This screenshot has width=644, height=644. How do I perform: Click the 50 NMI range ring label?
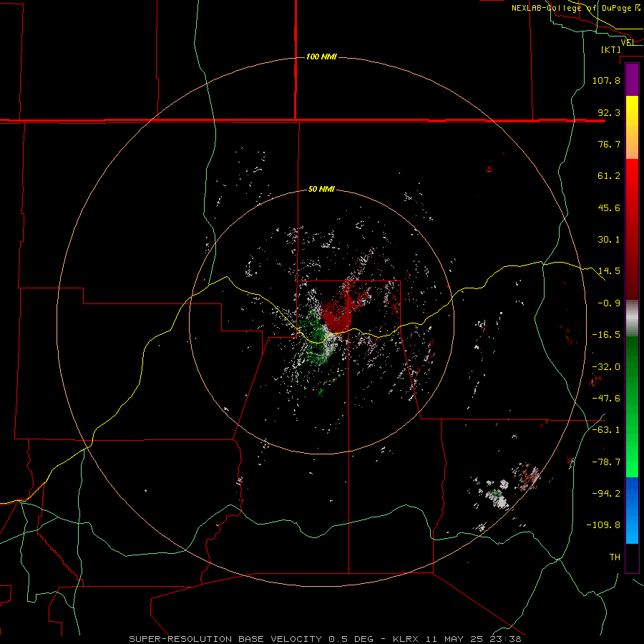pyautogui.click(x=321, y=190)
